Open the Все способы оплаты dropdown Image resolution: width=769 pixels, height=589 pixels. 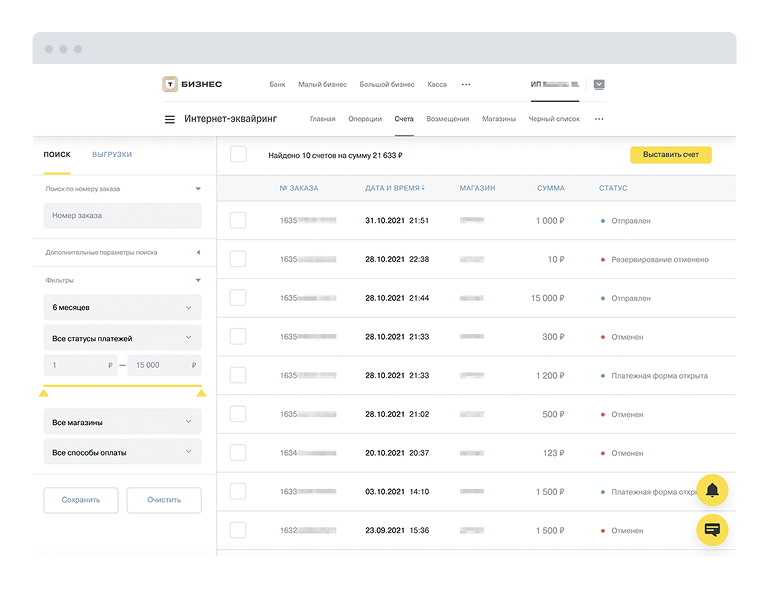pyautogui.click(x=122, y=452)
